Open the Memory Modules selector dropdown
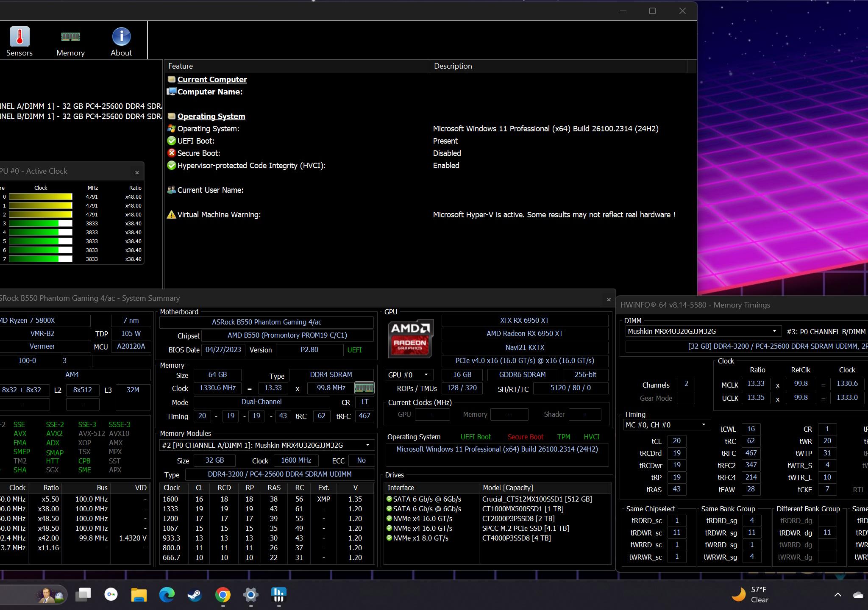This screenshot has width=868, height=610. click(267, 445)
